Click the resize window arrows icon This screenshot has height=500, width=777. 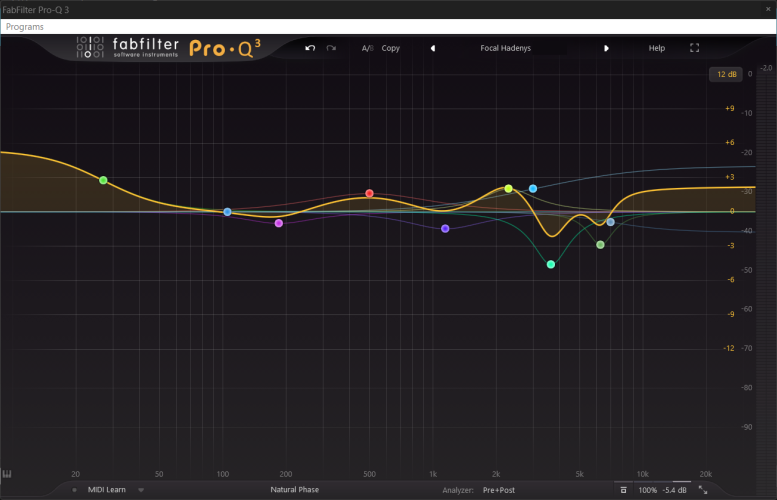tap(703, 490)
